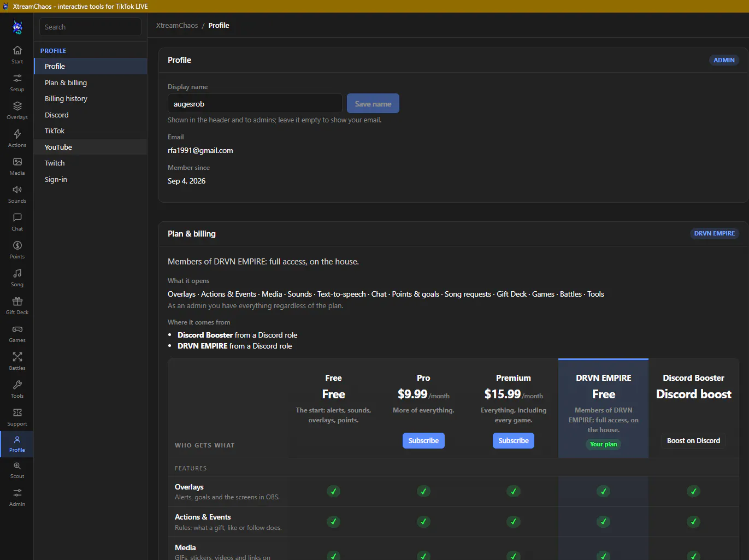Click the Boost on Discord button
Image resolution: width=749 pixels, height=560 pixels.
click(x=694, y=440)
